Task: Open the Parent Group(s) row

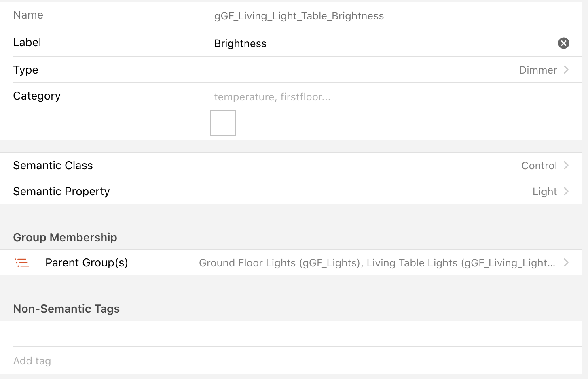Action: click(291, 262)
